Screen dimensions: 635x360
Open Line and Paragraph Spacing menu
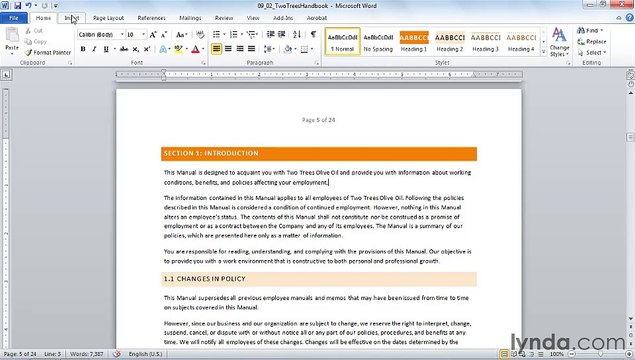click(268, 49)
